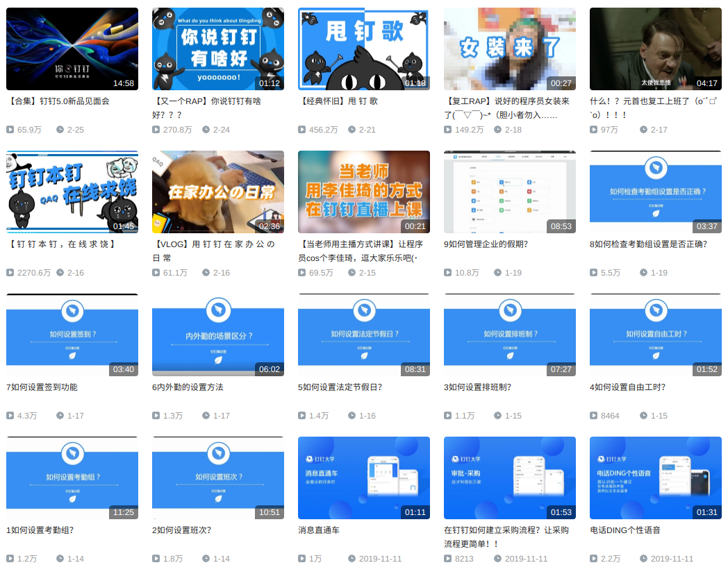
Task: Click the clock icon beside date 2-24
Action: (206, 130)
